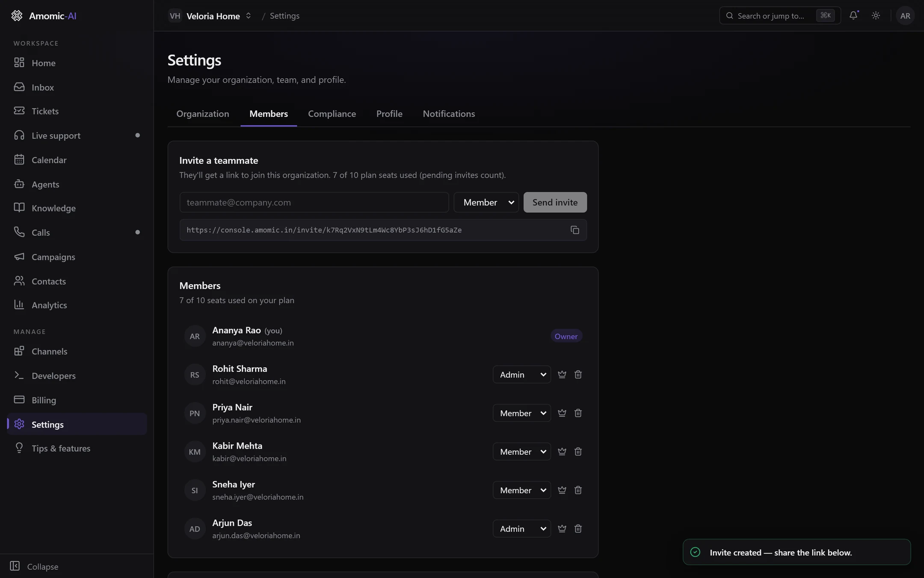Image resolution: width=924 pixels, height=578 pixels.
Task: Open the Notifications tab
Action: tap(449, 114)
